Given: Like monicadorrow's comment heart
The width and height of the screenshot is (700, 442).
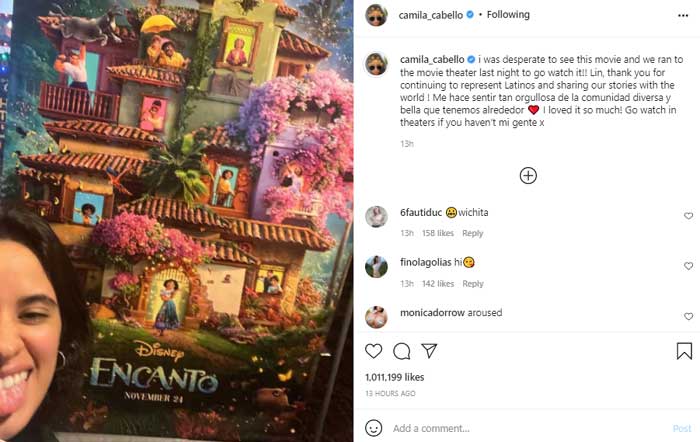Looking at the screenshot, I should pos(688,317).
